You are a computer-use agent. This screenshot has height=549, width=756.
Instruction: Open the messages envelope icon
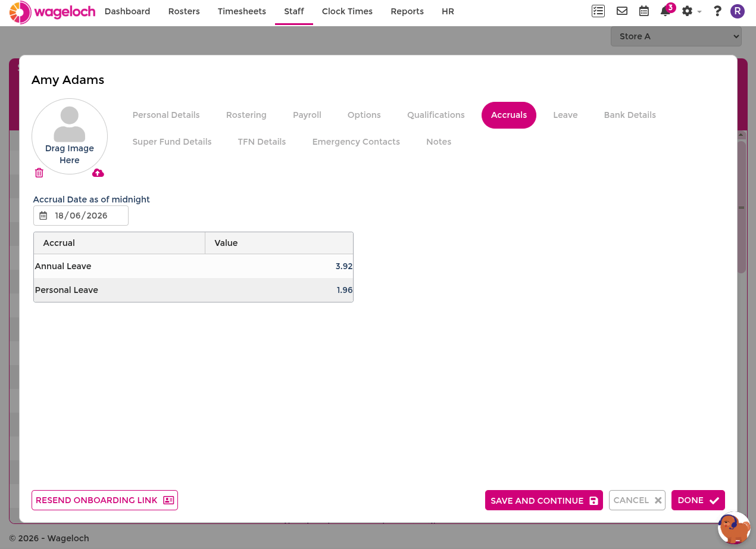(622, 11)
